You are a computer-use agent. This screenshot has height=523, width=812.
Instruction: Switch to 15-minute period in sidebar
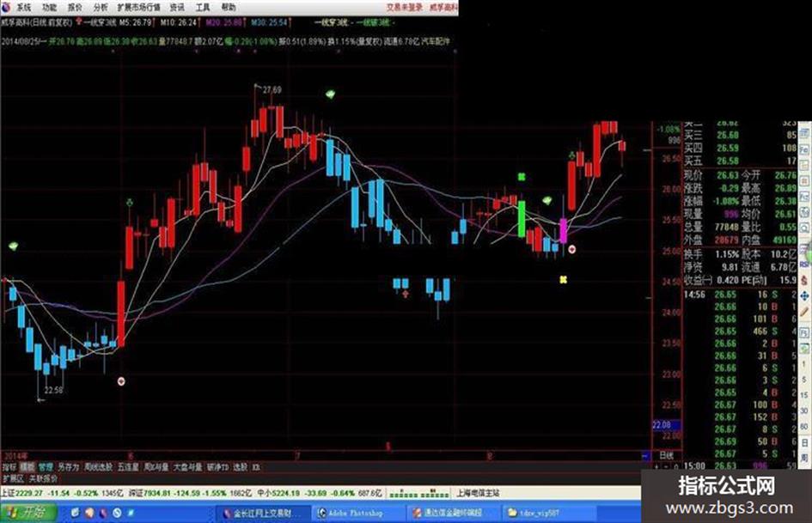click(x=804, y=395)
